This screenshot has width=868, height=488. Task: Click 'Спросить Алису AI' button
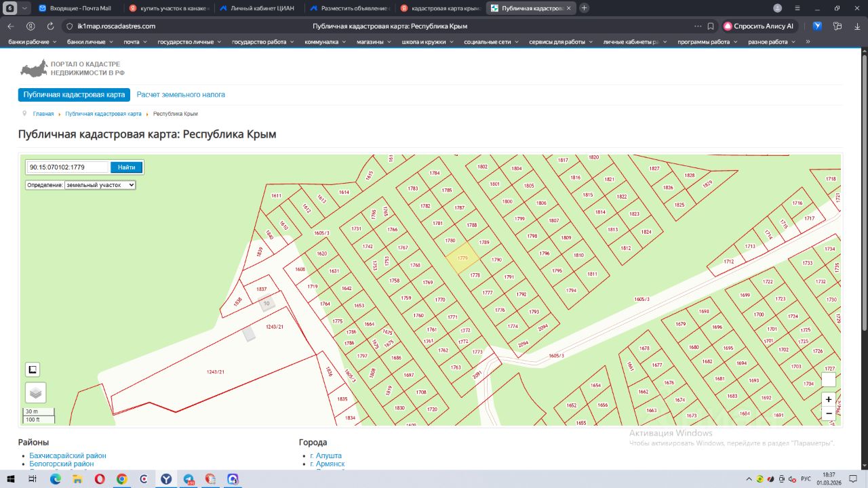(758, 26)
